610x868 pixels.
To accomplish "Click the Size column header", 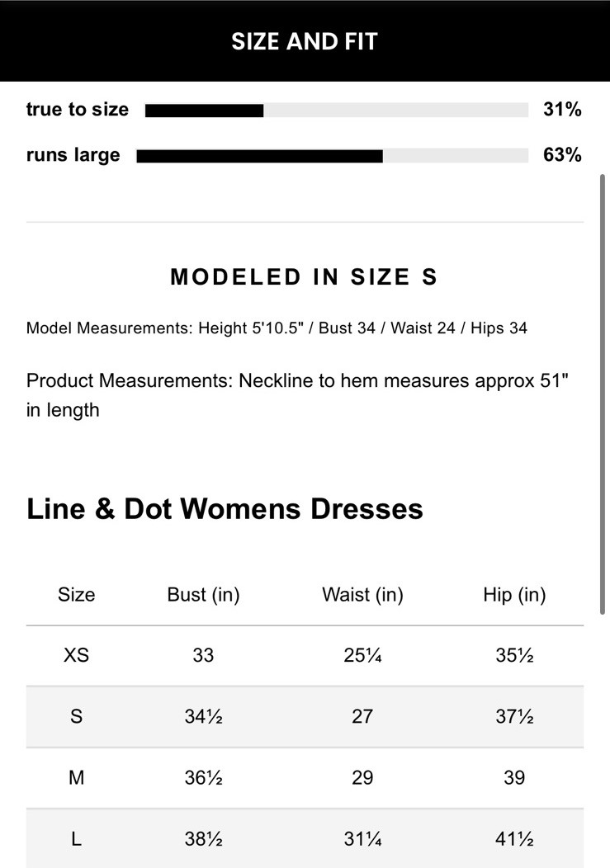I will tap(76, 595).
